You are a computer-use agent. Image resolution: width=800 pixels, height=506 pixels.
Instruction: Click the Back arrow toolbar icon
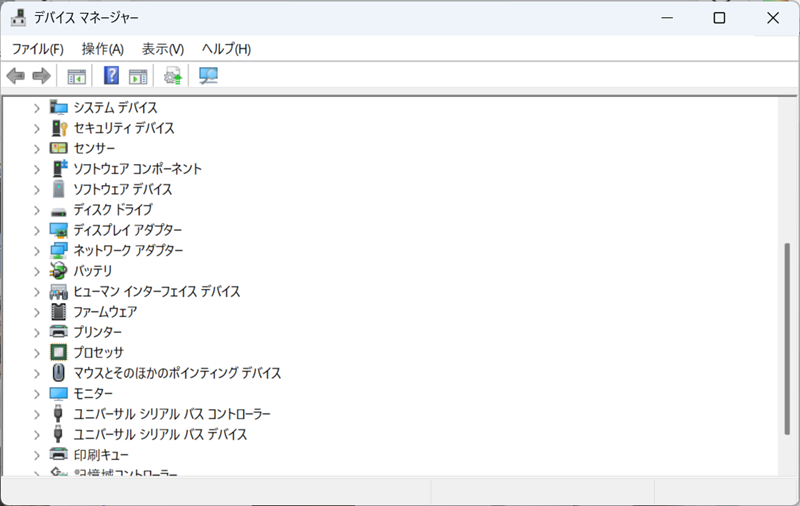click(15, 76)
